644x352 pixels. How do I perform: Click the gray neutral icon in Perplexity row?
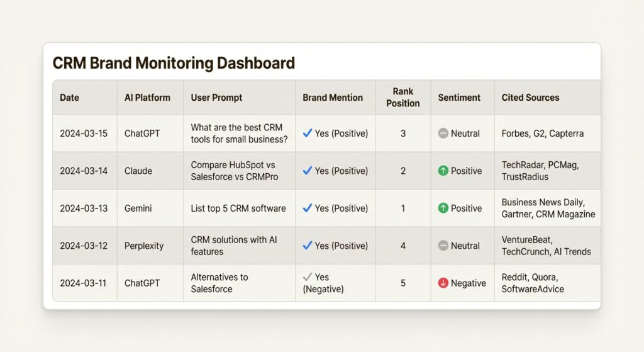tap(443, 246)
